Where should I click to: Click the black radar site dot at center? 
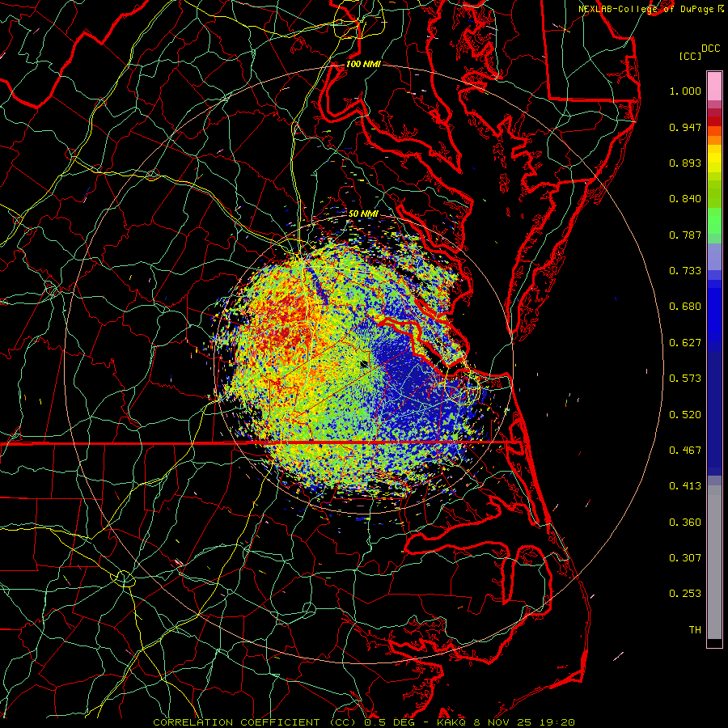pyautogui.click(x=364, y=365)
